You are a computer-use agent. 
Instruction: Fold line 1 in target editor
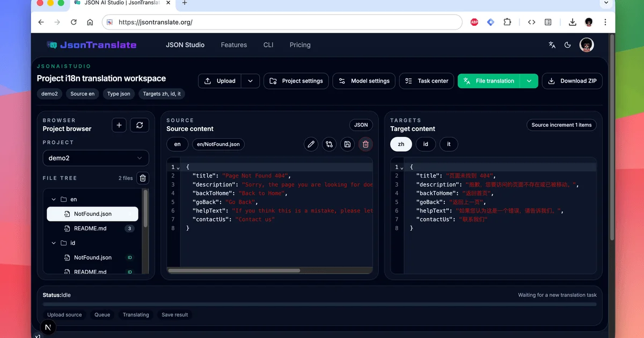(401, 168)
